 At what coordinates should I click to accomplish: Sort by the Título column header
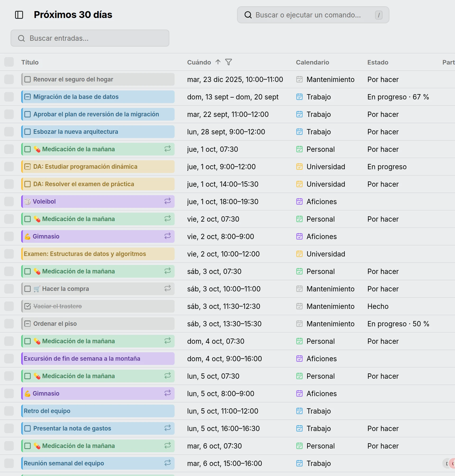click(x=30, y=62)
